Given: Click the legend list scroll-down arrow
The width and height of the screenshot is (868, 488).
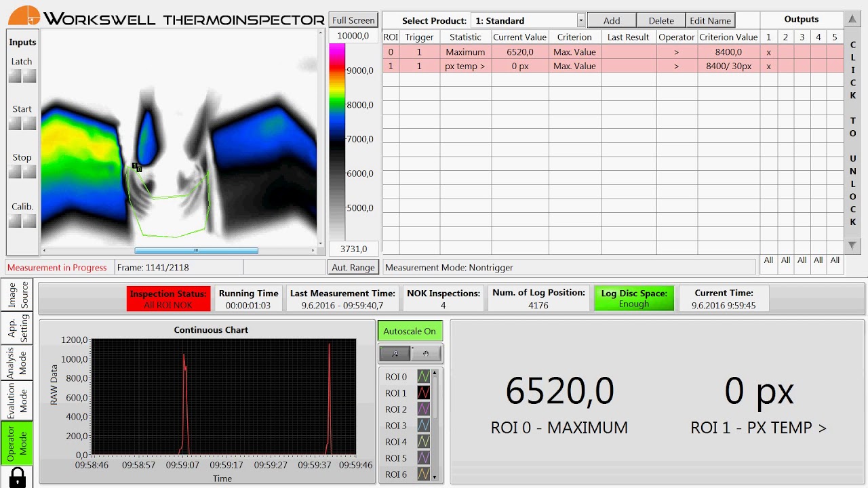Looking at the screenshot, I should pyautogui.click(x=435, y=477).
